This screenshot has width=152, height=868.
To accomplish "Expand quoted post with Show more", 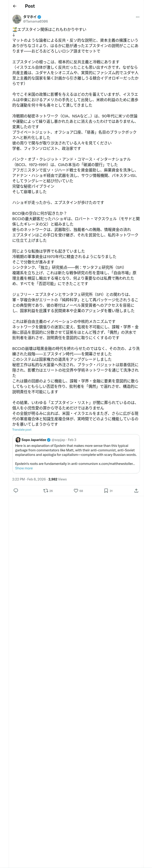I will click(x=24, y=468).
